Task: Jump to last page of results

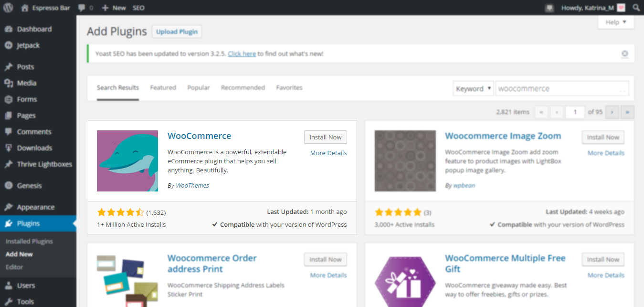Action: point(627,112)
